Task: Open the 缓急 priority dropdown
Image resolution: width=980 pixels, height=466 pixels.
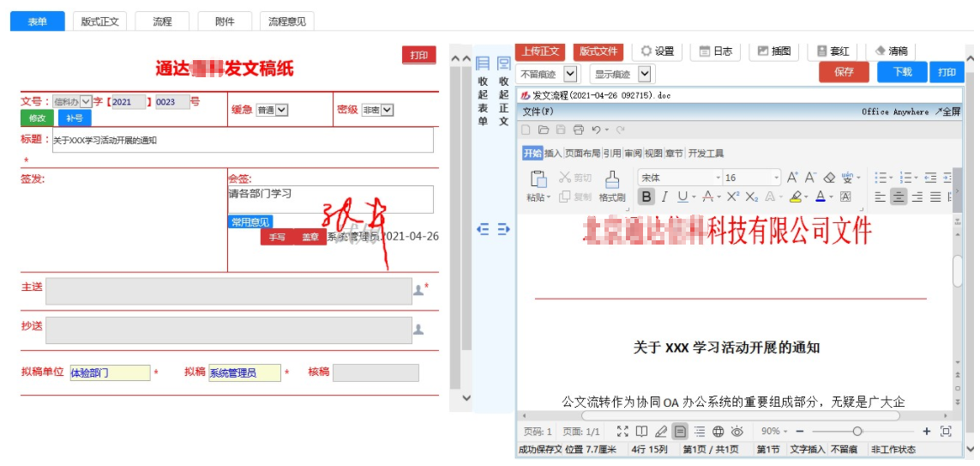Action: click(x=273, y=110)
